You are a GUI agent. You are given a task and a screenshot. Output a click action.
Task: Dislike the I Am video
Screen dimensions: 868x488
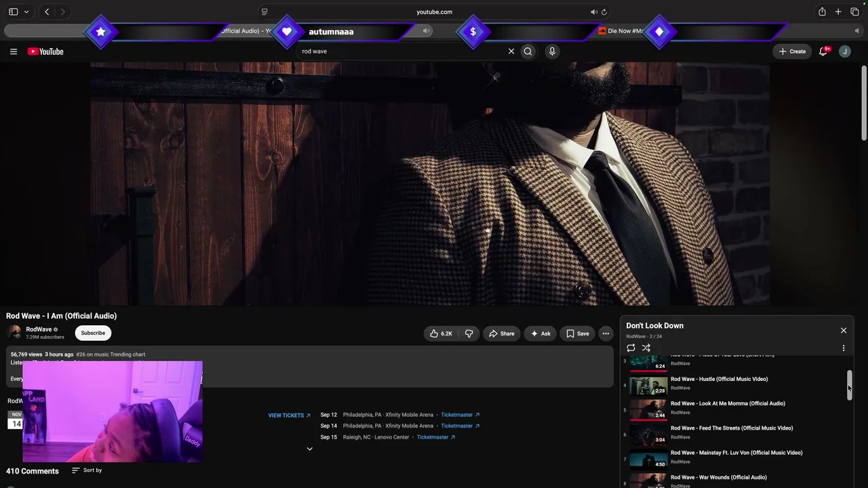(x=469, y=333)
